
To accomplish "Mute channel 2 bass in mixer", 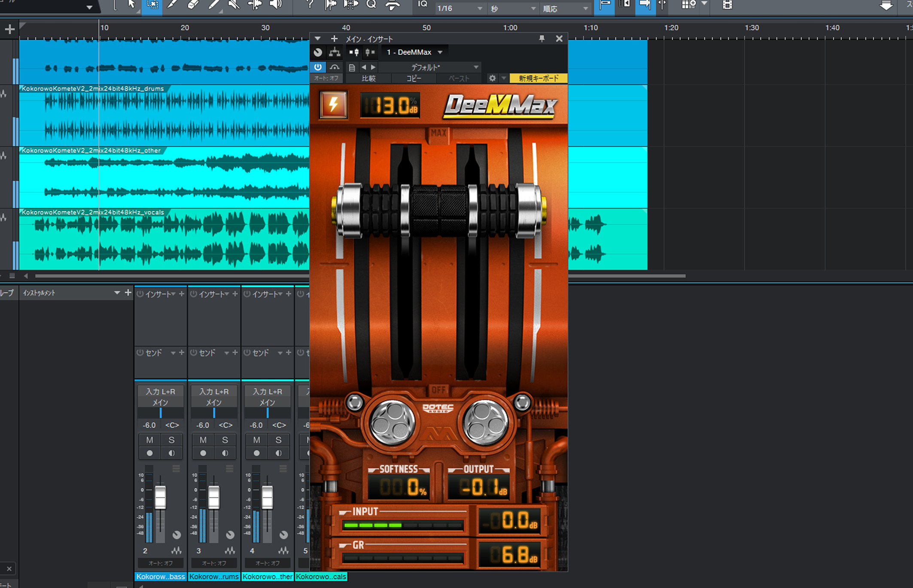I will point(149,440).
